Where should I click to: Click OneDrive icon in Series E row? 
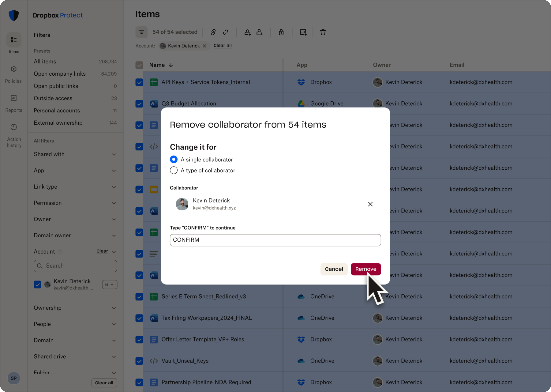(x=301, y=296)
